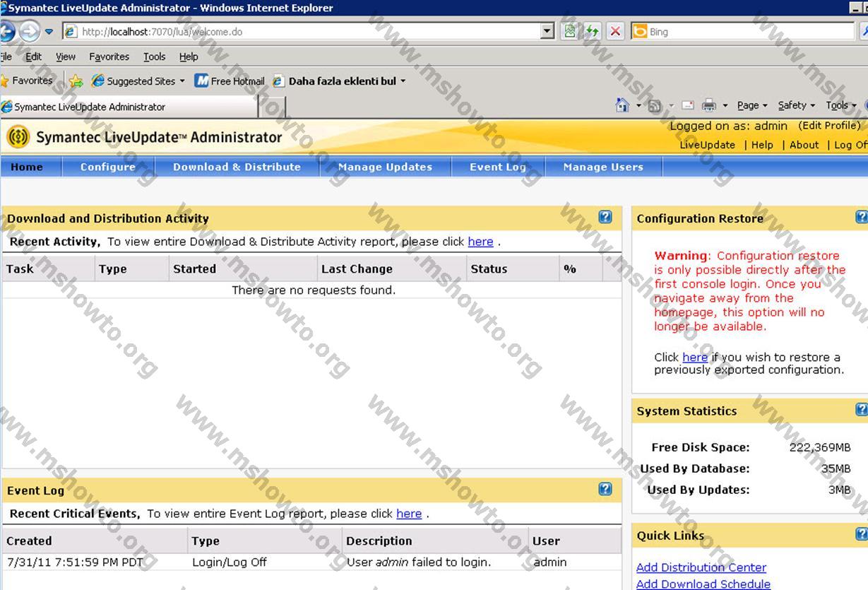Click the Task column header
Image resolution: width=868 pixels, height=590 pixels.
click(48, 269)
